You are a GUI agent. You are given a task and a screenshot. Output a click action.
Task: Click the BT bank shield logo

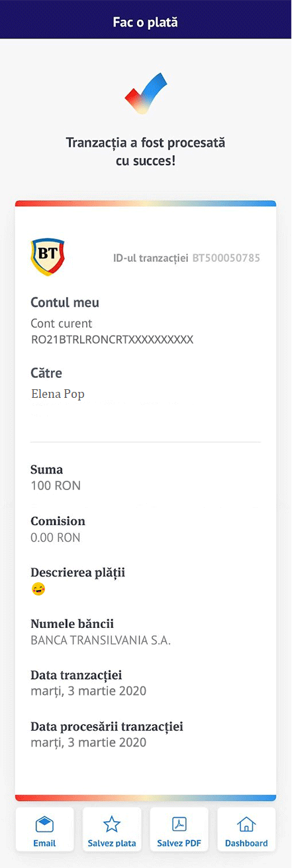pos(48,257)
